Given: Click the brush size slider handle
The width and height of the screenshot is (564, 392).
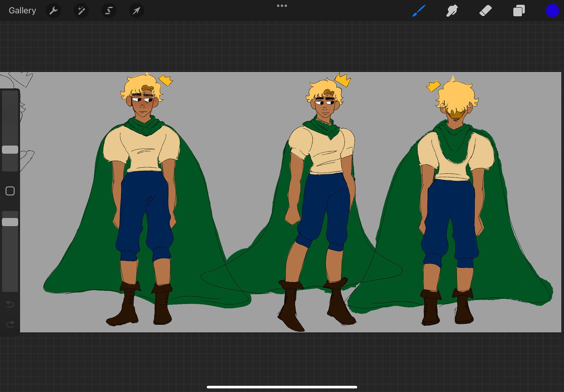Looking at the screenshot, I should click(10, 150).
